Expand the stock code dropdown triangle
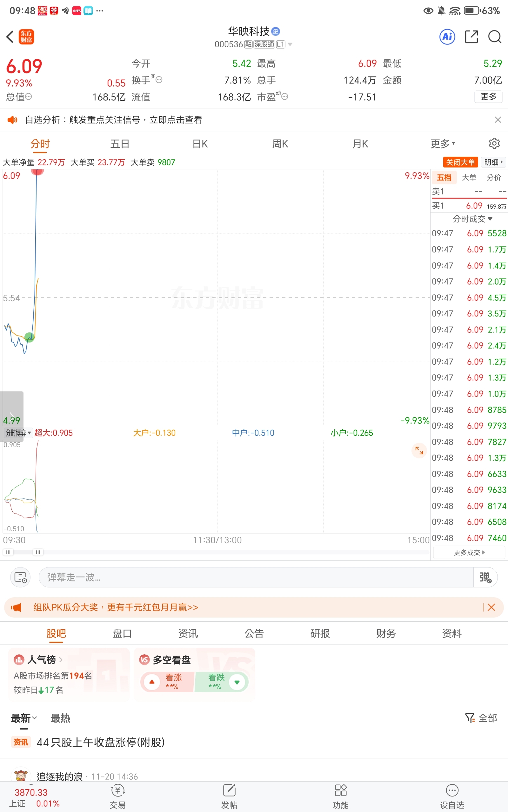508x812 pixels. [x=290, y=44]
